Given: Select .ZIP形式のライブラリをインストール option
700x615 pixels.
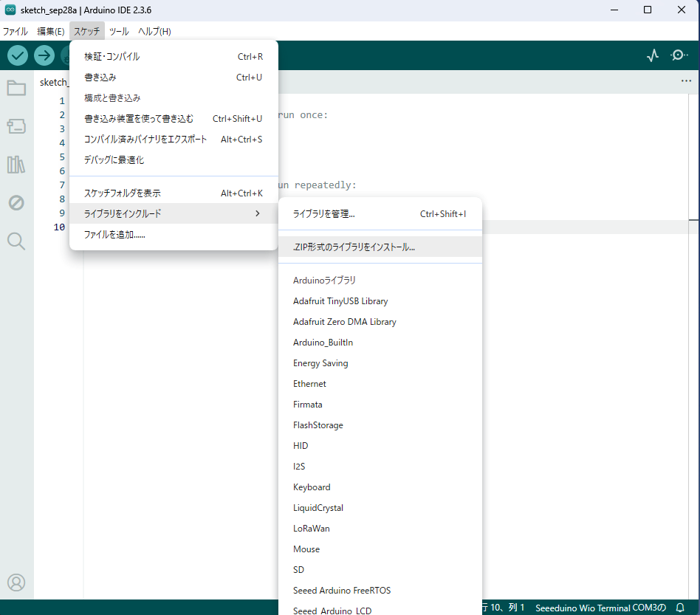Looking at the screenshot, I should (x=354, y=247).
